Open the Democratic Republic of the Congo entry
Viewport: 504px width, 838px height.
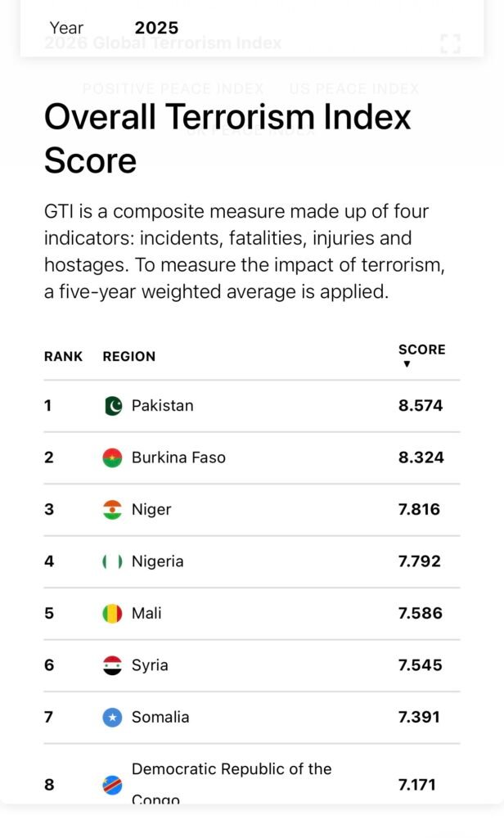tap(231, 770)
